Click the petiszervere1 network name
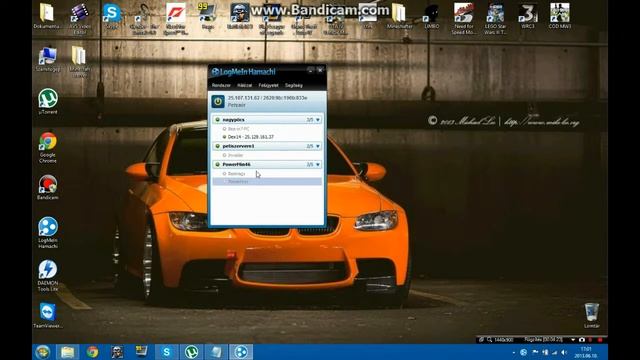This screenshot has height=360, width=640. pyautogui.click(x=238, y=146)
